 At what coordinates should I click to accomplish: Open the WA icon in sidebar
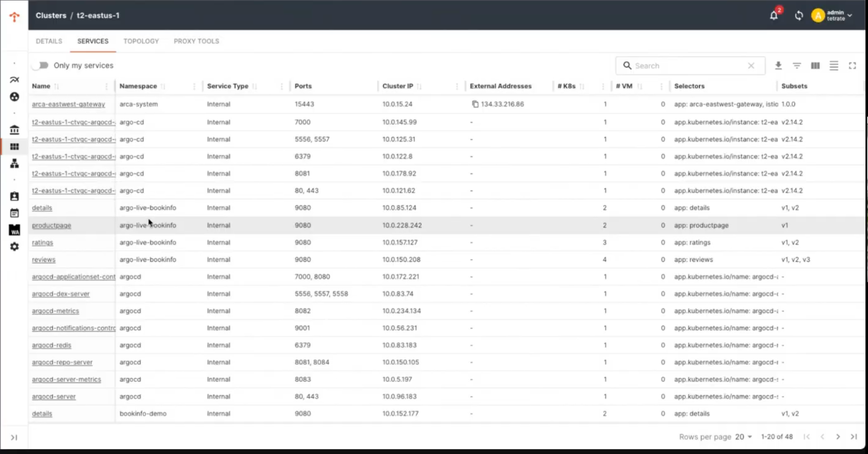point(14,230)
